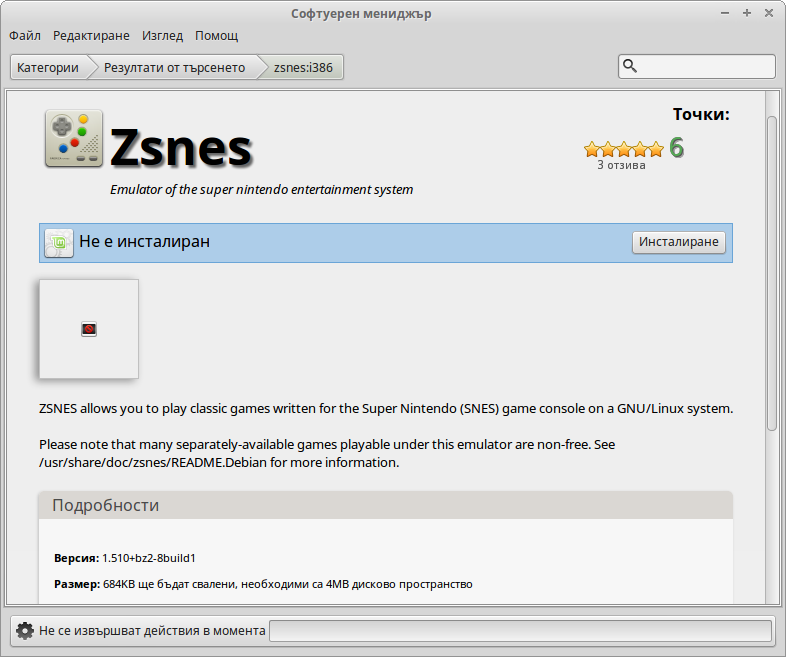Maximize the Софтуерен мениджър window
Viewport: 786px width, 657px height.
[x=747, y=13]
